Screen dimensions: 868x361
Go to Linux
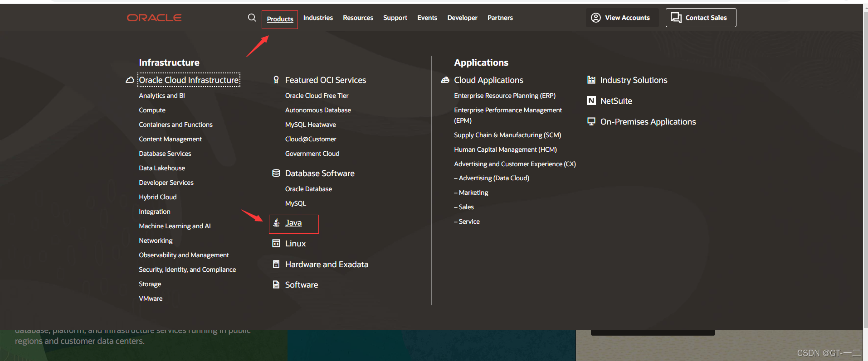pos(295,244)
